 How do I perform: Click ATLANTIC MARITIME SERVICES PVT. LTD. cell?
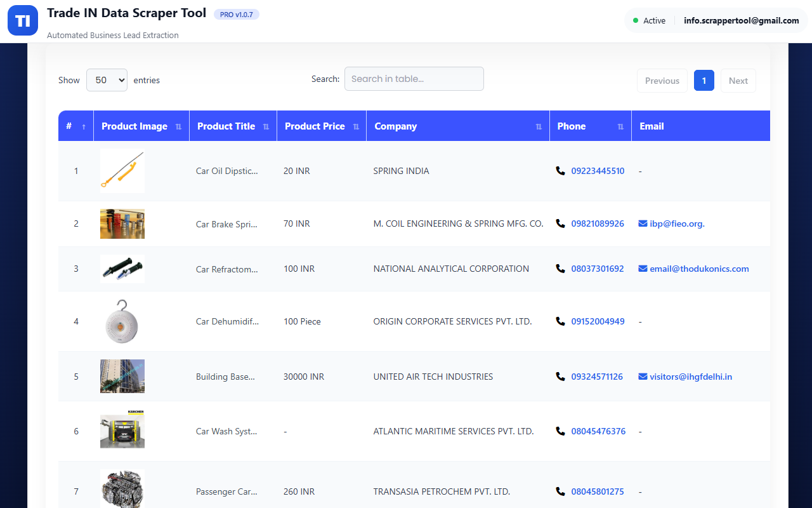(454, 431)
